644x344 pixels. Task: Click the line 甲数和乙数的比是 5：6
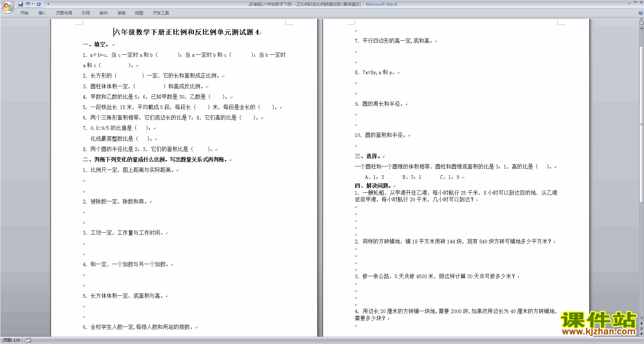[155, 97]
